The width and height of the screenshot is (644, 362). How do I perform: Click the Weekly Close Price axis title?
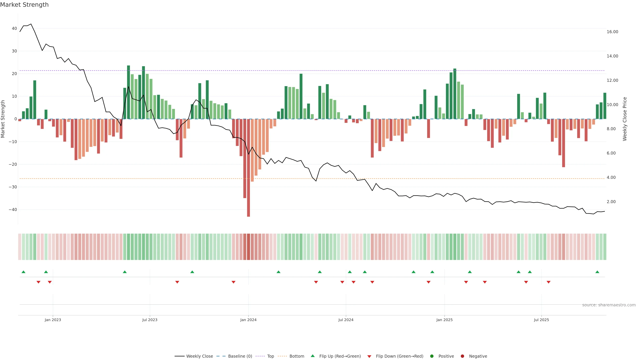(x=625, y=119)
